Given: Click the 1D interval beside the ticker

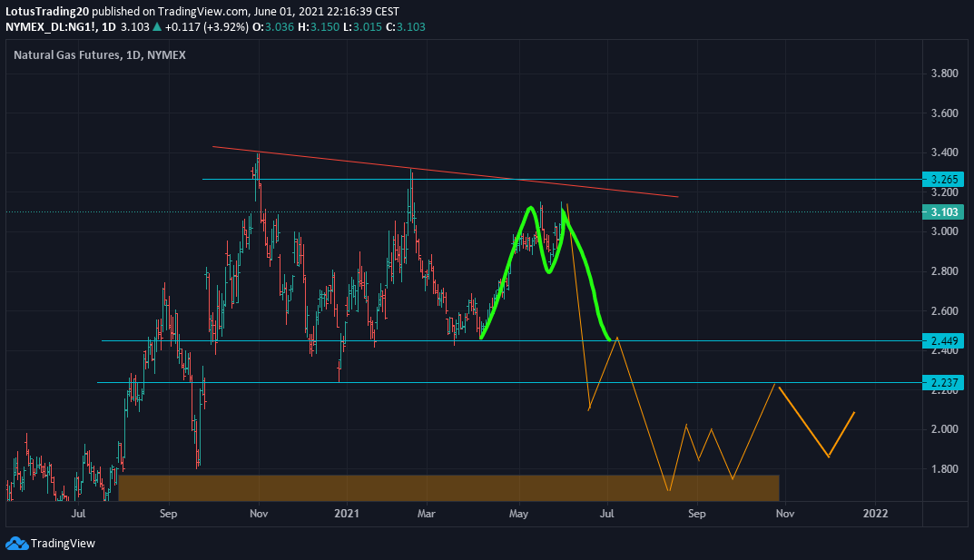Looking at the screenshot, I should [x=109, y=26].
